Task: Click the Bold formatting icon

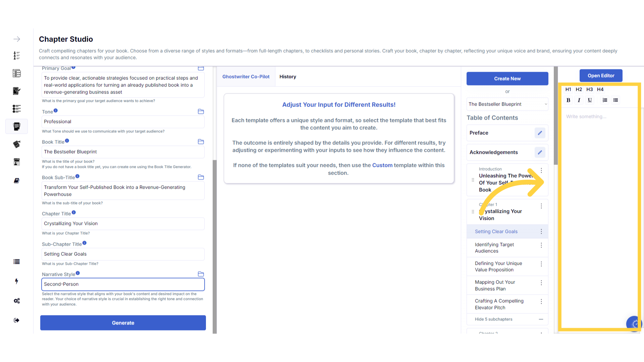Action: point(568,100)
